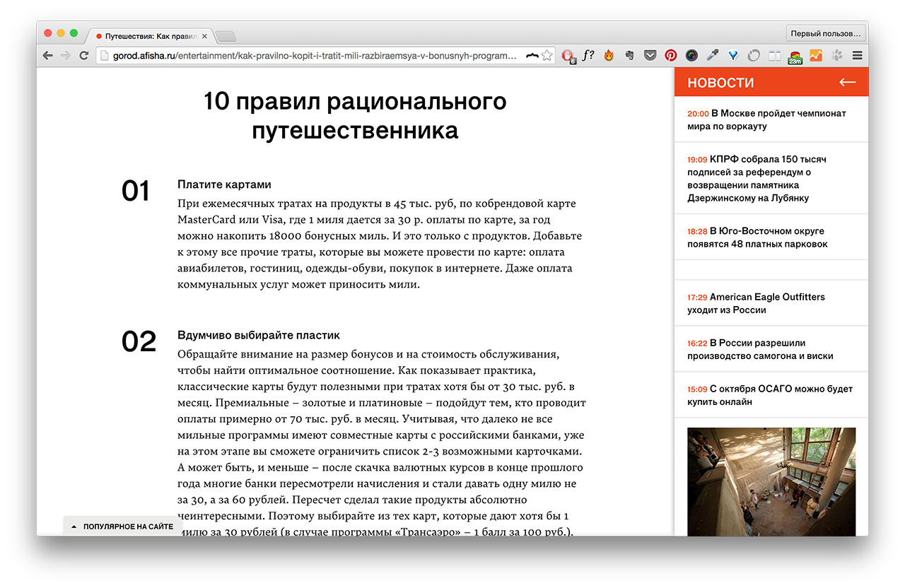Open the two-column panel extension icon
This screenshot has width=905, height=588.
[x=774, y=55]
